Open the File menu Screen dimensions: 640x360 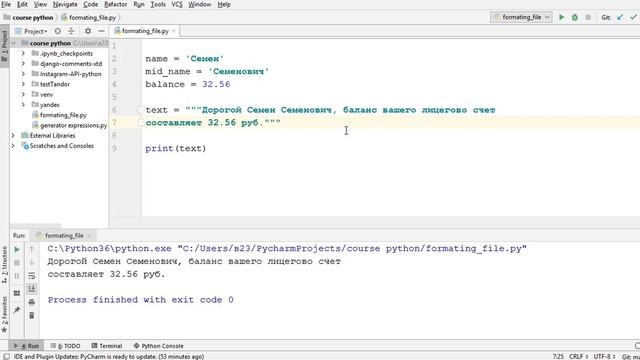tap(6, 4)
